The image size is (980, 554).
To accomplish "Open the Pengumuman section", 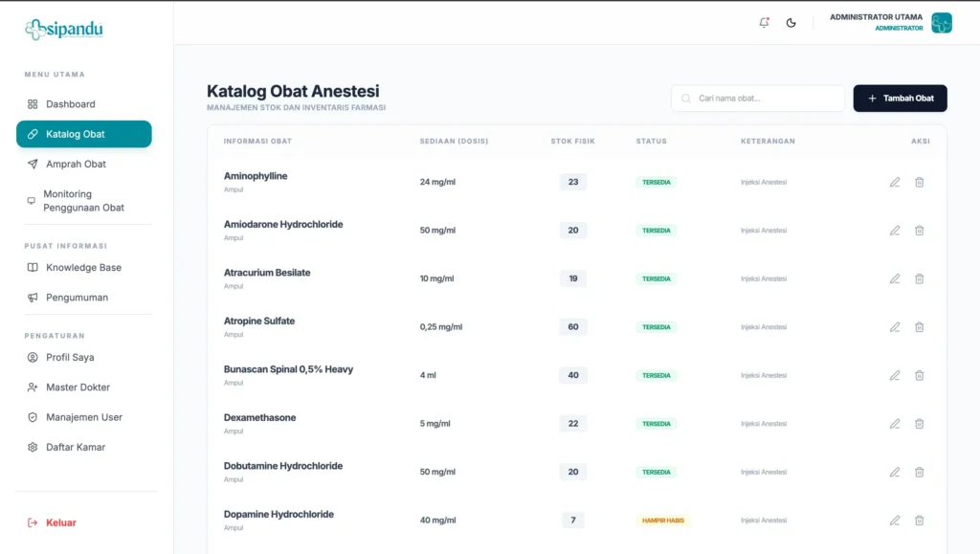I will tap(84, 298).
